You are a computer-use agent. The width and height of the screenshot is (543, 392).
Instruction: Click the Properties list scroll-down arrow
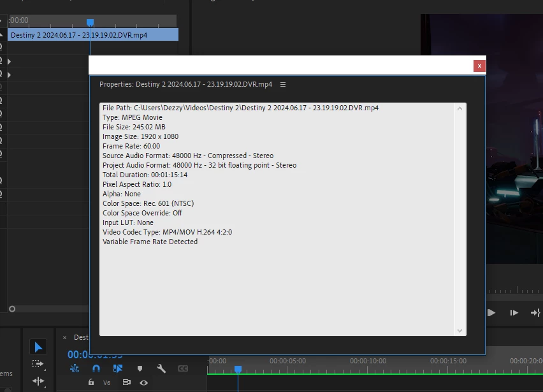point(460,331)
